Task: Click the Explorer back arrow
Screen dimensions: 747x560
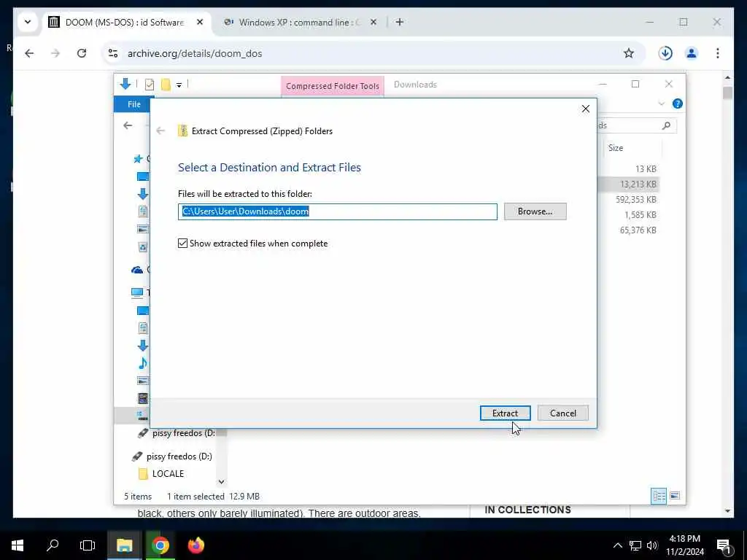Action: pos(128,125)
